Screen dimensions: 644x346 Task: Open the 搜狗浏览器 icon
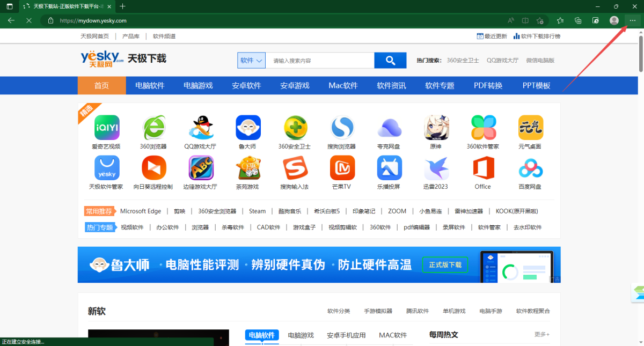point(342,127)
